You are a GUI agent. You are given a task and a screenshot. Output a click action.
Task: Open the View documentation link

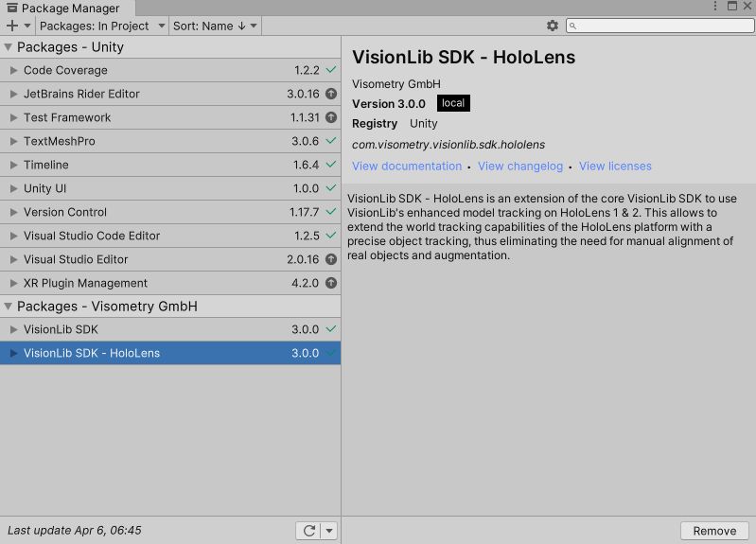point(407,167)
